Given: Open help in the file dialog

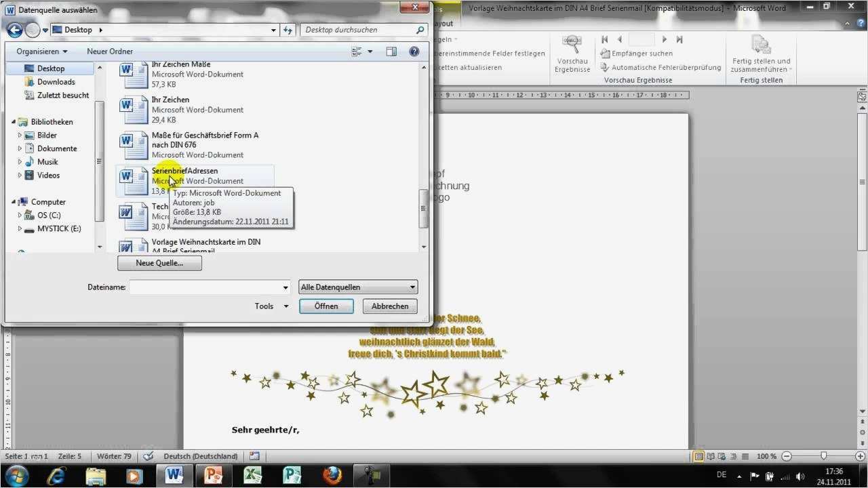Looking at the screenshot, I should (414, 52).
